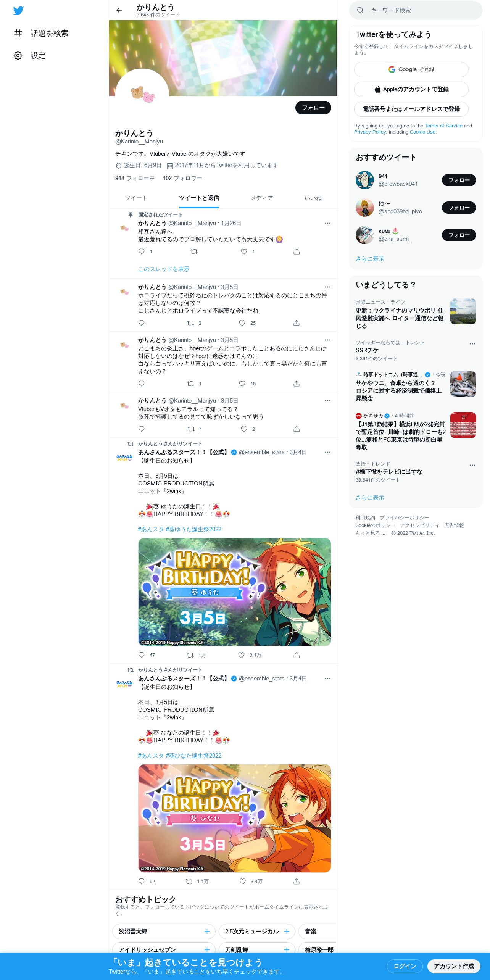Open Terms of Service link
Image resolution: width=490 pixels, height=980 pixels.
click(443, 126)
